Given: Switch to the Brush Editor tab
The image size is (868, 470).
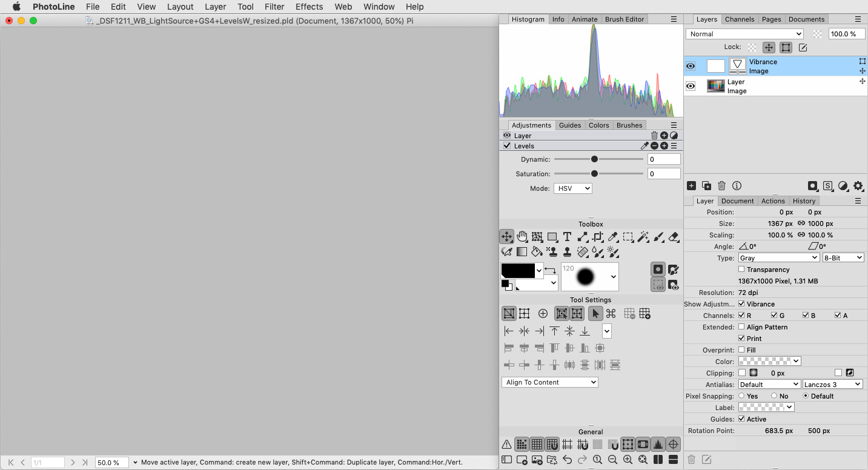Looking at the screenshot, I should 624,19.
